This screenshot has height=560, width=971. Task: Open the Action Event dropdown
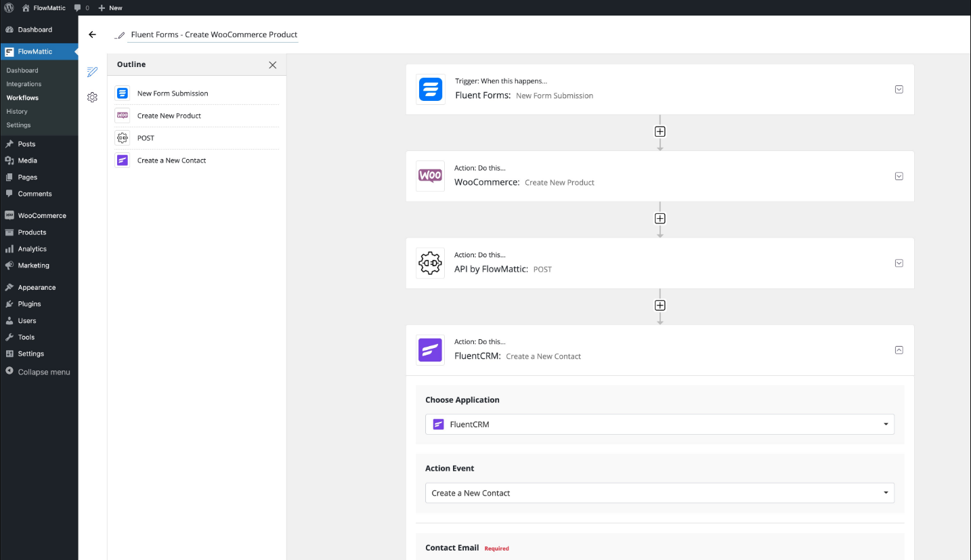pos(660,493)
